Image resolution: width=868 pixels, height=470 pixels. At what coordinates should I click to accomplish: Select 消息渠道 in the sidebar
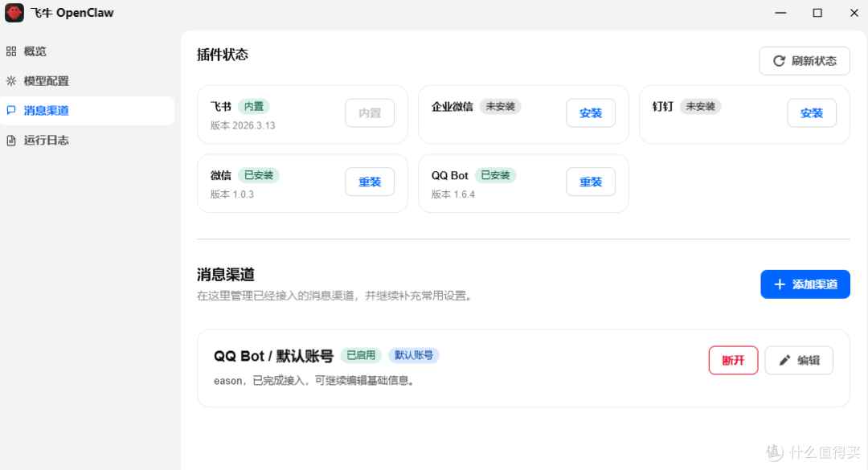[87, 110]
